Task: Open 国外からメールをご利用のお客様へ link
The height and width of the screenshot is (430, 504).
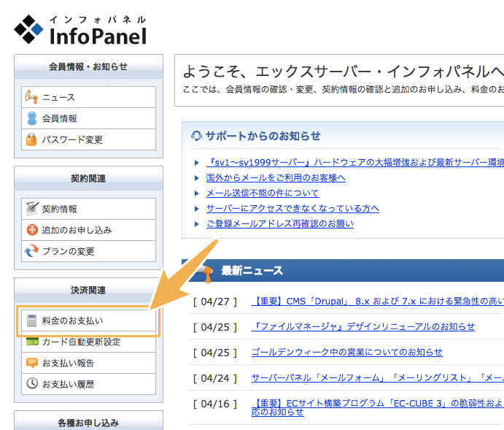Action: (276, 178)
